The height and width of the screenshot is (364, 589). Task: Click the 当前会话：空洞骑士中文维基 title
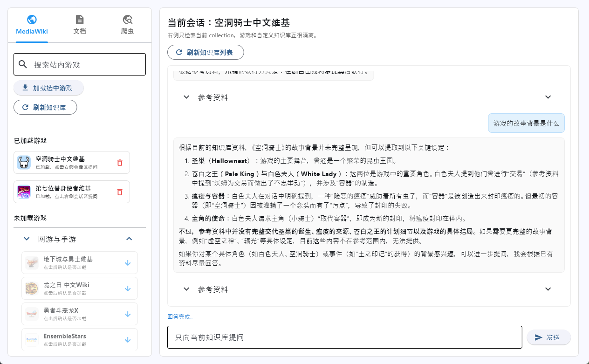click(x=229, y=22)
